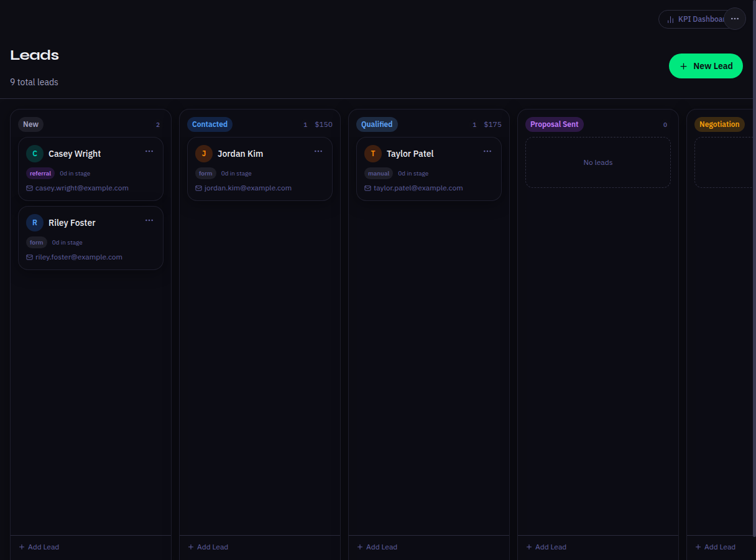Open Riley Foster lead name
The width and height of the screenshot is (756, 560).
(x=72, y=223)
